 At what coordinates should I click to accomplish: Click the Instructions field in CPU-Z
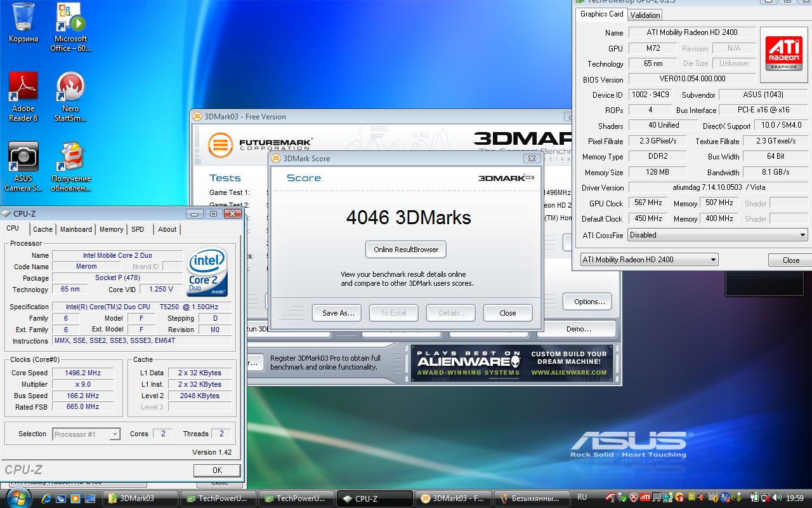[141, 341]
